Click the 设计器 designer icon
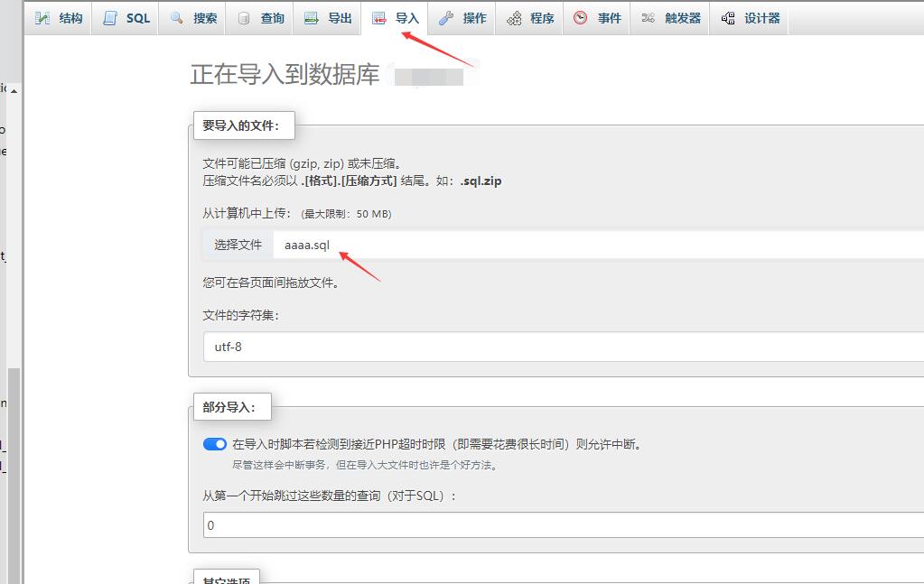Screen dimensions: 924x584 pyautogui.click(x=728, y=18)
